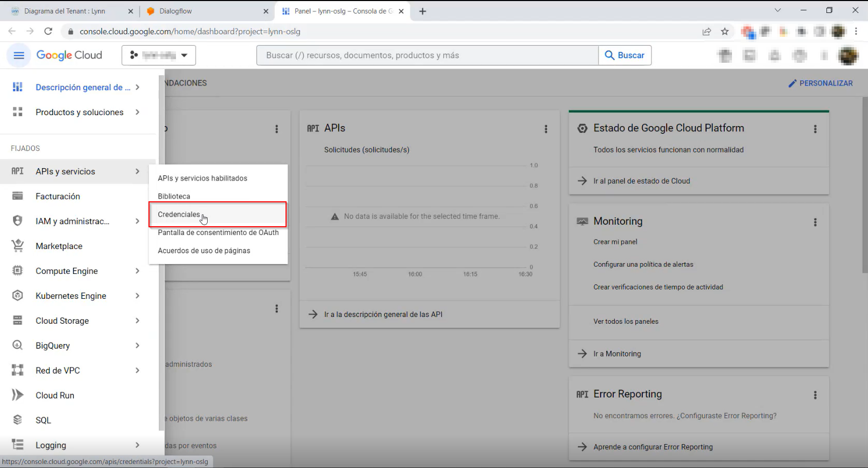Click the Productos y soluciones grid icon
Screen dimensions: 868x468
18,112
